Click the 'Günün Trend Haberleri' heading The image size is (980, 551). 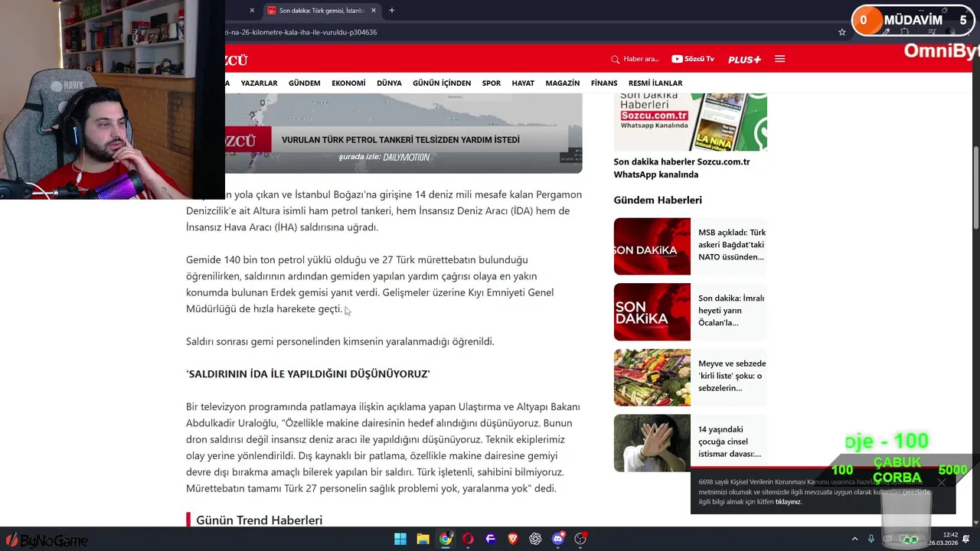tap(259, 520)
